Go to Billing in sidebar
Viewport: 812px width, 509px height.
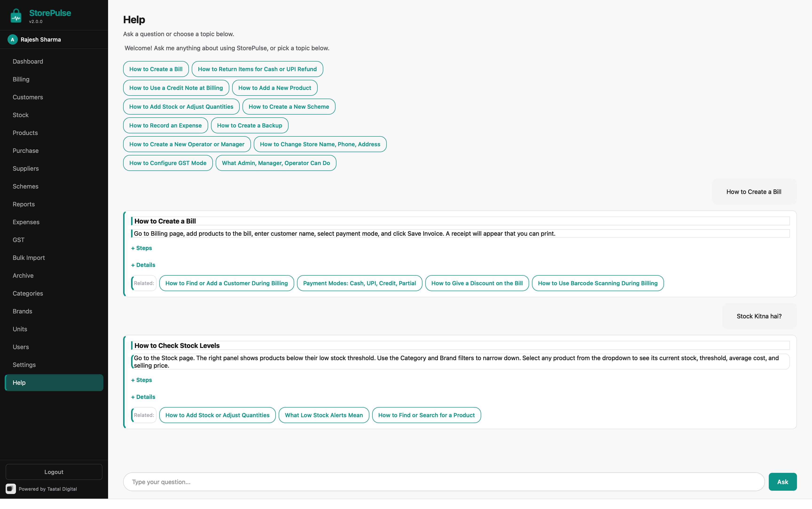54,79
